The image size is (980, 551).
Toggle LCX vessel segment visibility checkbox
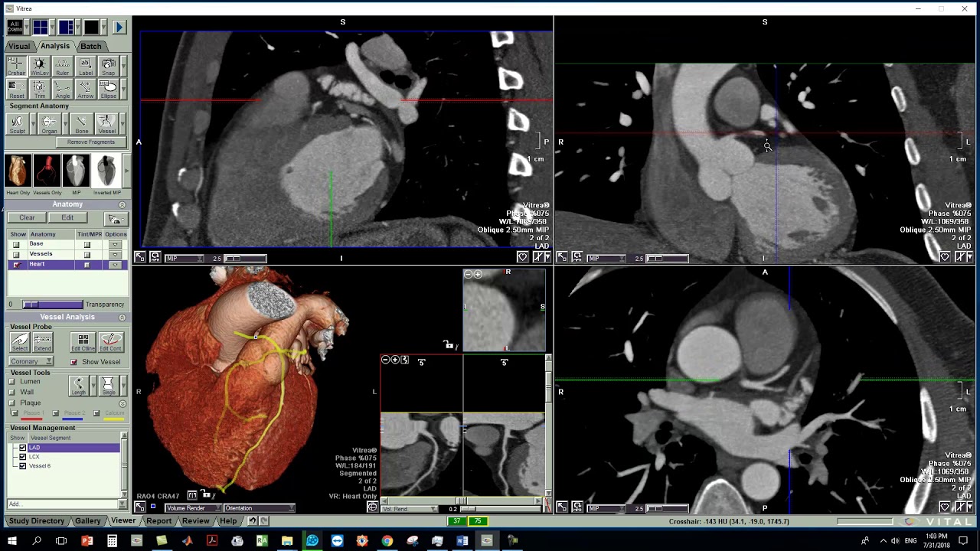pyautogui.click(x=22, y=457)
